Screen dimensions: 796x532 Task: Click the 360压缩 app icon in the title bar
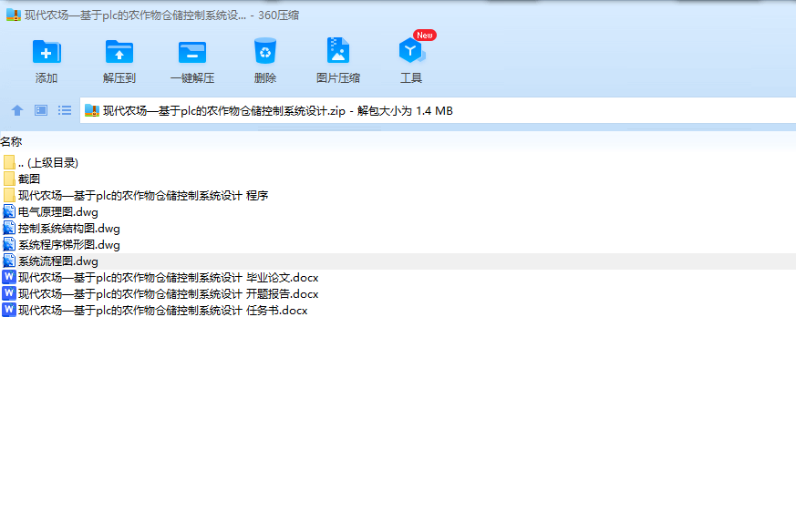click(13, 15)
